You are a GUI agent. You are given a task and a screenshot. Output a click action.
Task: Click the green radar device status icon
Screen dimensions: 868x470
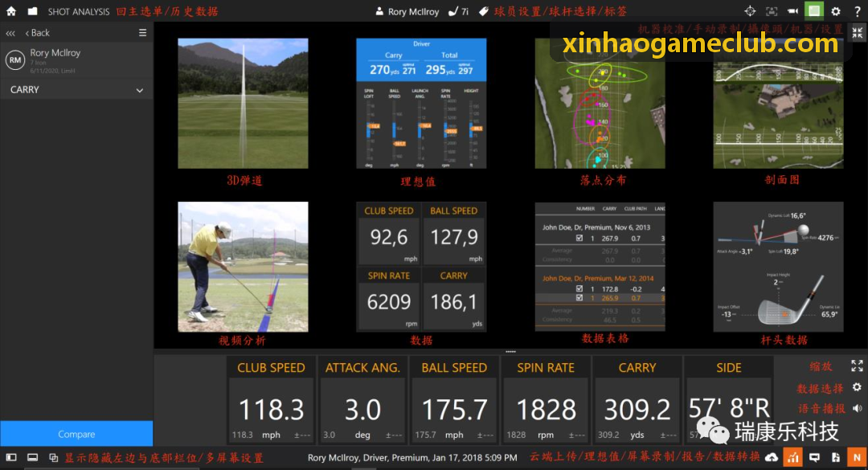pyautogui.click(x=813, y=10)
